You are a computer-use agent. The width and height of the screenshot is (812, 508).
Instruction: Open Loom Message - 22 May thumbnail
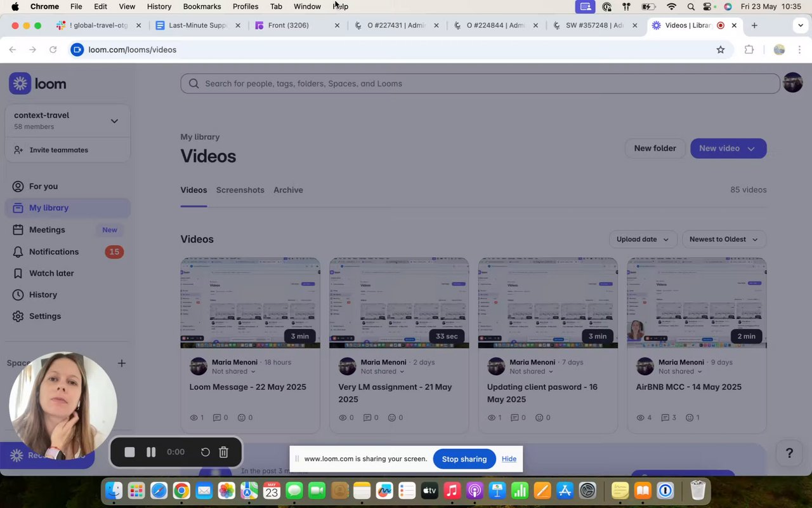point(250,303)
